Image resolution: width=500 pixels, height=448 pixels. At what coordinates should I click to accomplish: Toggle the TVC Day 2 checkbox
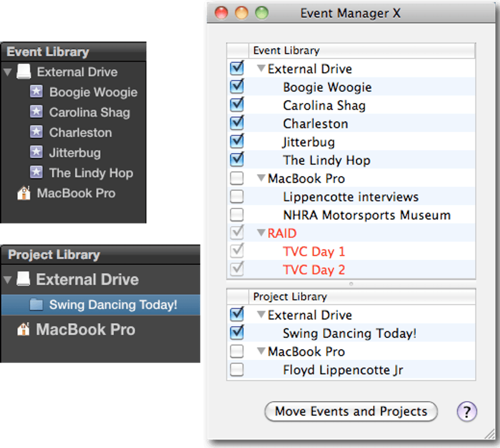pos(237,269)
